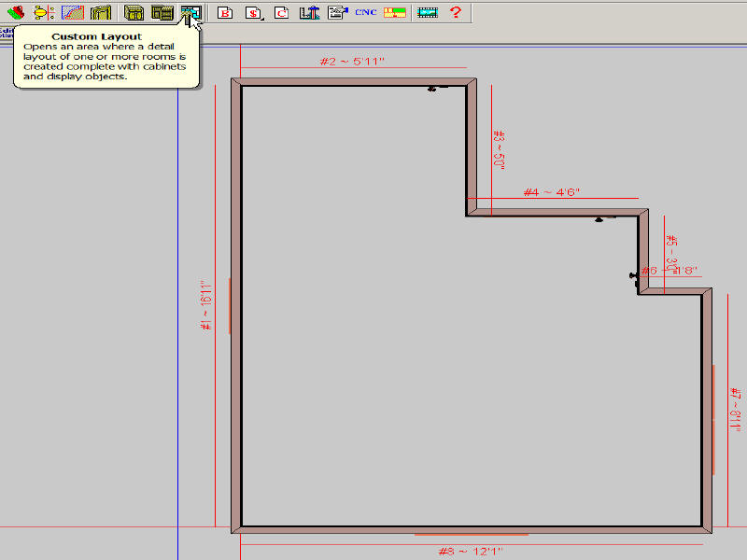Select dimension label #2 ~ 5'11"
Image resolution: width=747 pixels, height=560 pixels.
pos(352,62)
